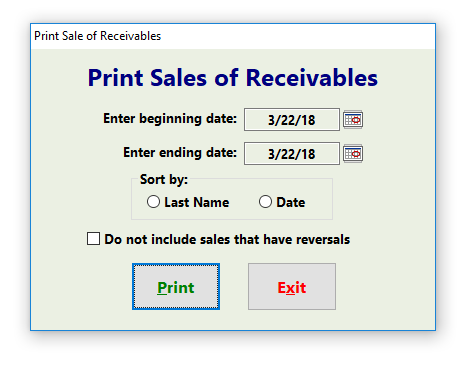This screenshot has height=370, width=471.
Task: Open the calendar picker for beginning date
Action: 353,119
